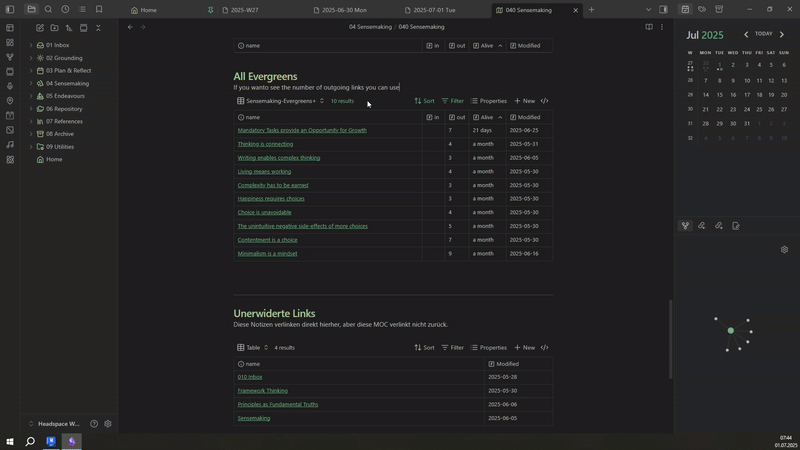The height and width of the screenshot is (450, 800).
Task: Switch note to reading view
Action: pos(648,27)
